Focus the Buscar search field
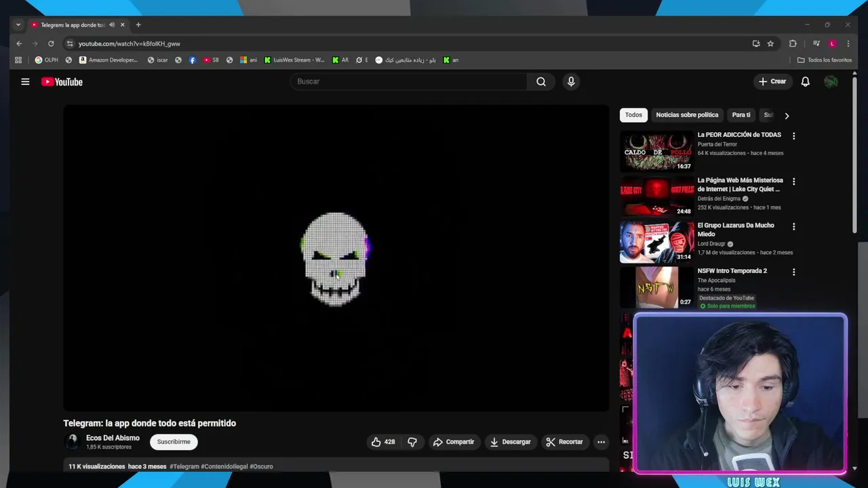This screenshot has height=488, width=868. click(409, 81)
